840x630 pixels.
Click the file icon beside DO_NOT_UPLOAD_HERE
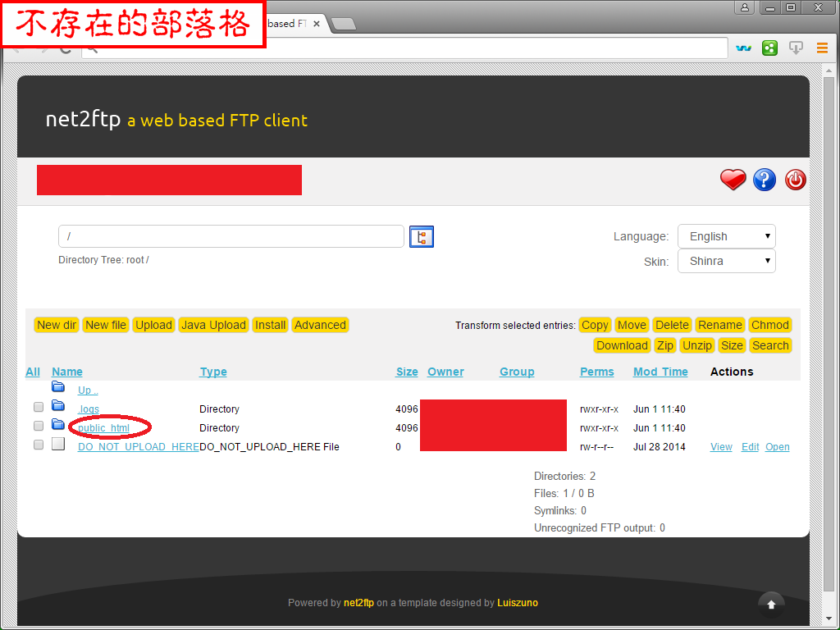pyautogui.click(x=58, y=444)
